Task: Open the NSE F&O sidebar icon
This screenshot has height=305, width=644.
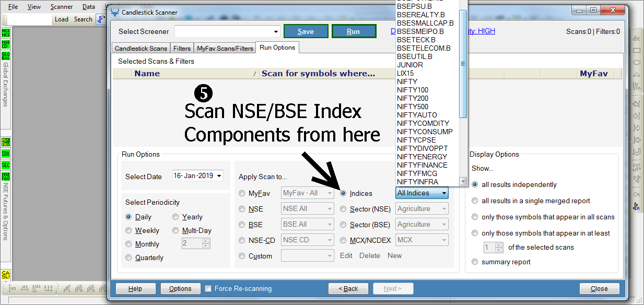Action: click(x=6, y=177)
